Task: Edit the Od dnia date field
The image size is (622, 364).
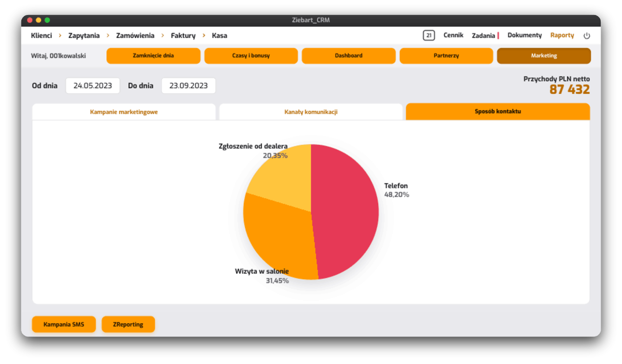Action: [93, 86]
